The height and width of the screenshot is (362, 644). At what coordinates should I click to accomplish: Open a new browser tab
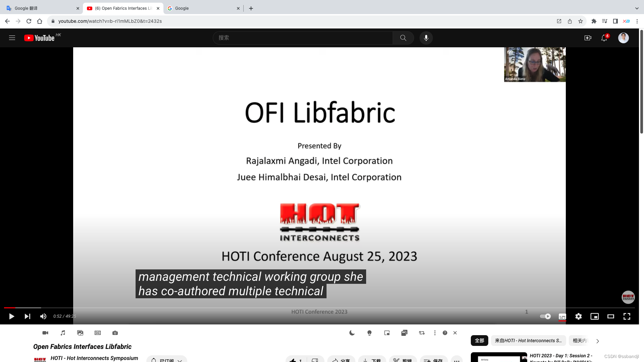point(251,8)
